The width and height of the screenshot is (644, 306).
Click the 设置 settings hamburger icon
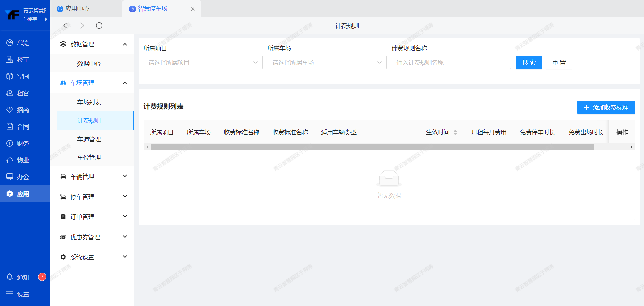coord(10,294)
